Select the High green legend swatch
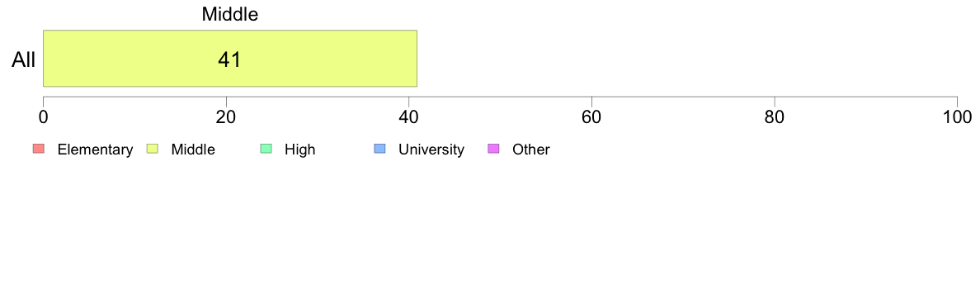Image resolution: width=980 pixels, height=304 pixels. click(266, 149)
